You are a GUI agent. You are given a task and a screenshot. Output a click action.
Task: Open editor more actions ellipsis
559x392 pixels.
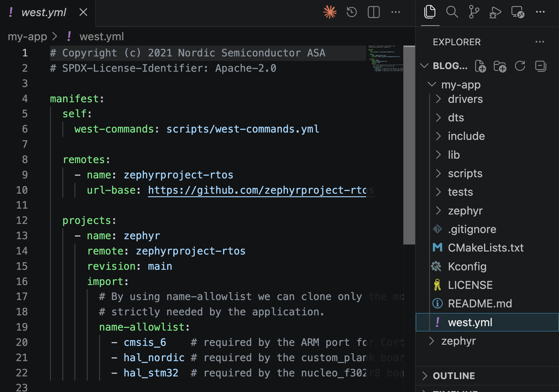(396, 12)
